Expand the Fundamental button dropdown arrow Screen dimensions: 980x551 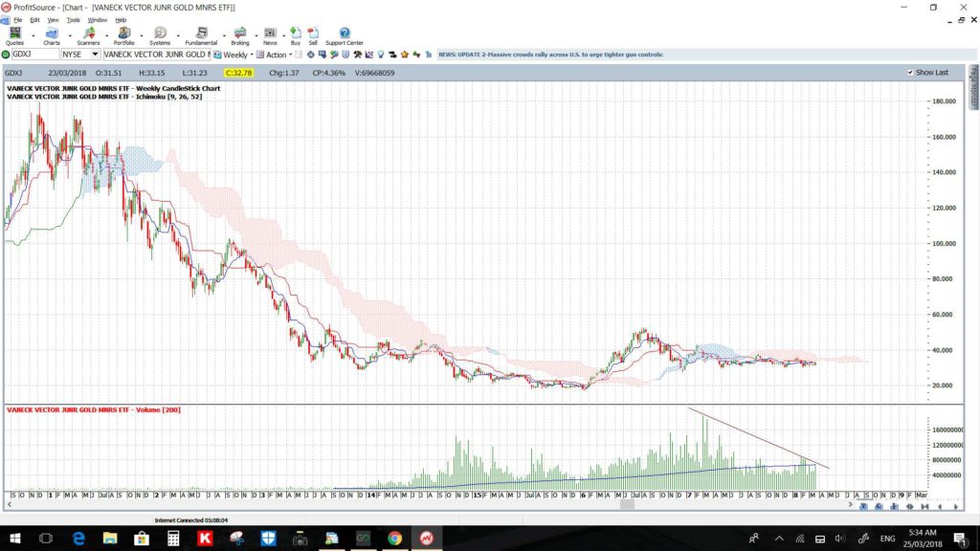[x=224, y=36]
